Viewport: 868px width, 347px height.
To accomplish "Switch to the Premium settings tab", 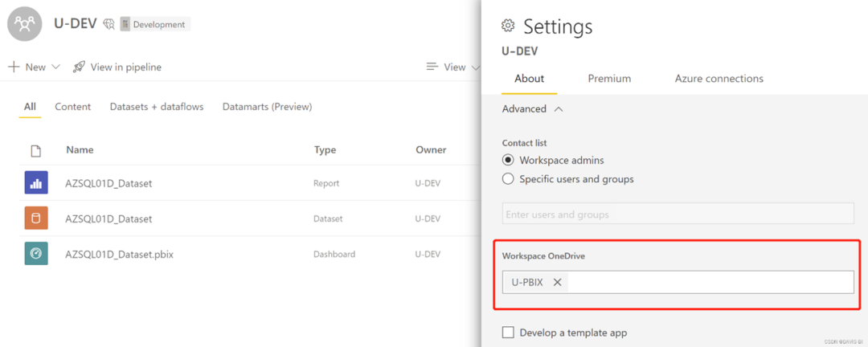I will pyautogui.click(x=609, y=79).
